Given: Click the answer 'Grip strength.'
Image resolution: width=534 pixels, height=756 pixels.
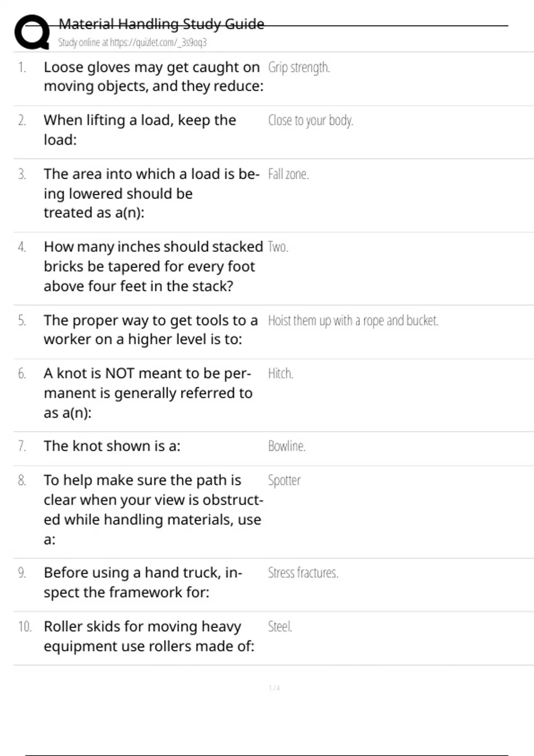Looking at the screenshot, I should click(299, 68).
